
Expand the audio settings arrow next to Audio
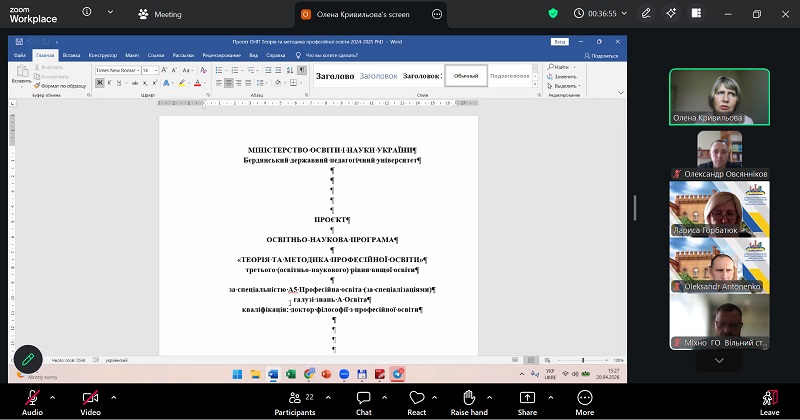click(55, 396)
